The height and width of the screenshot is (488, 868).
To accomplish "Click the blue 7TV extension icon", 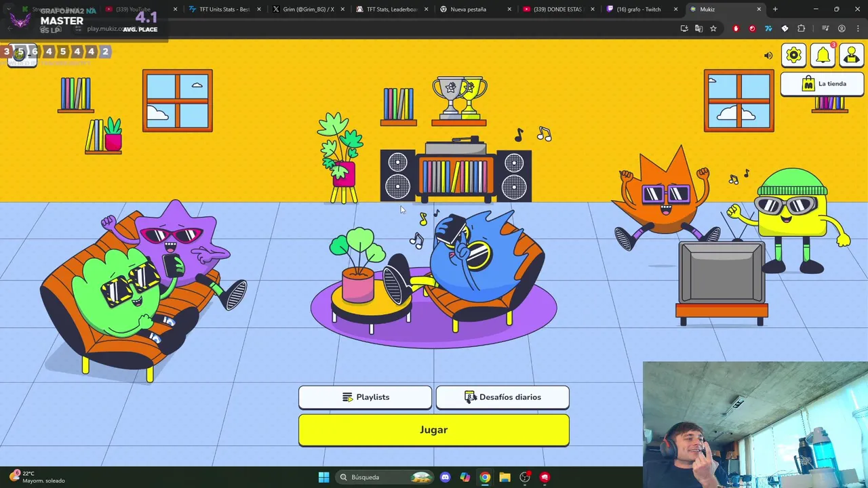I will [x=768, y=28].
